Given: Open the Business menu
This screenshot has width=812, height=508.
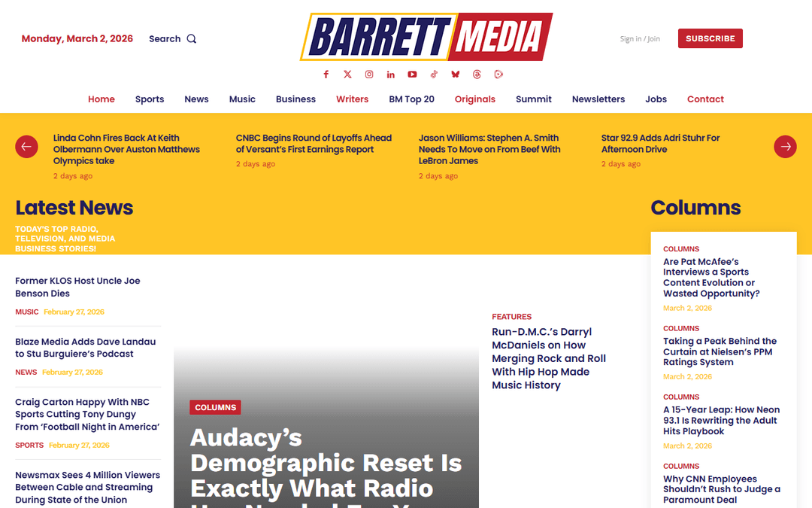Looking at the screenshot, I should [295, 99].
